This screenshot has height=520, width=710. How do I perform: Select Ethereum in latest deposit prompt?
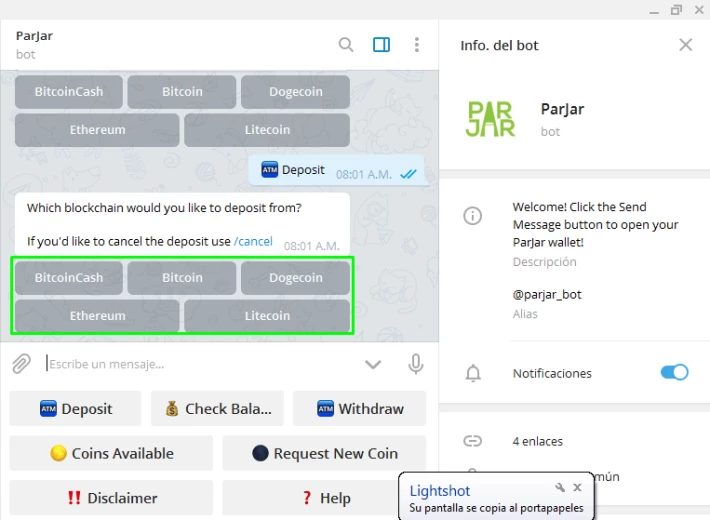point(97,316)
